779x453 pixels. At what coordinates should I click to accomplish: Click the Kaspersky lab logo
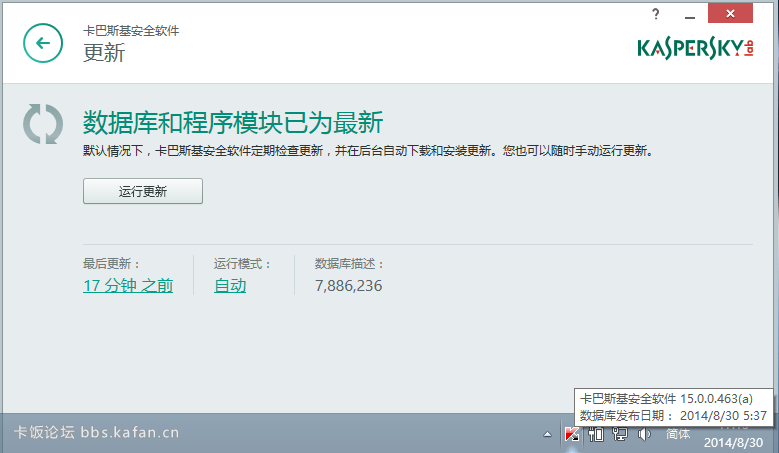pyautogui.click(x=695, y=48)
